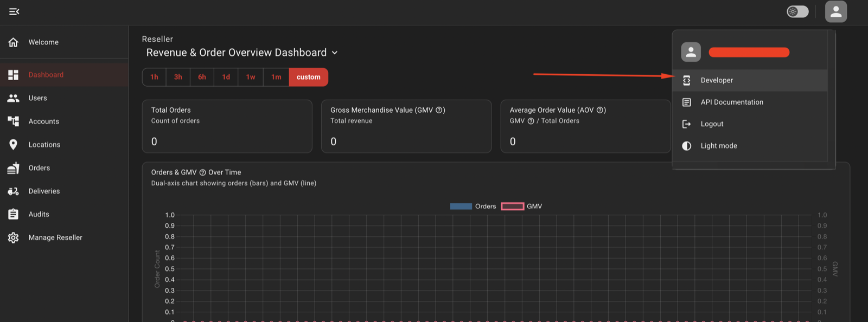Click the 'Total revenue' subtitle

point(352,121)
